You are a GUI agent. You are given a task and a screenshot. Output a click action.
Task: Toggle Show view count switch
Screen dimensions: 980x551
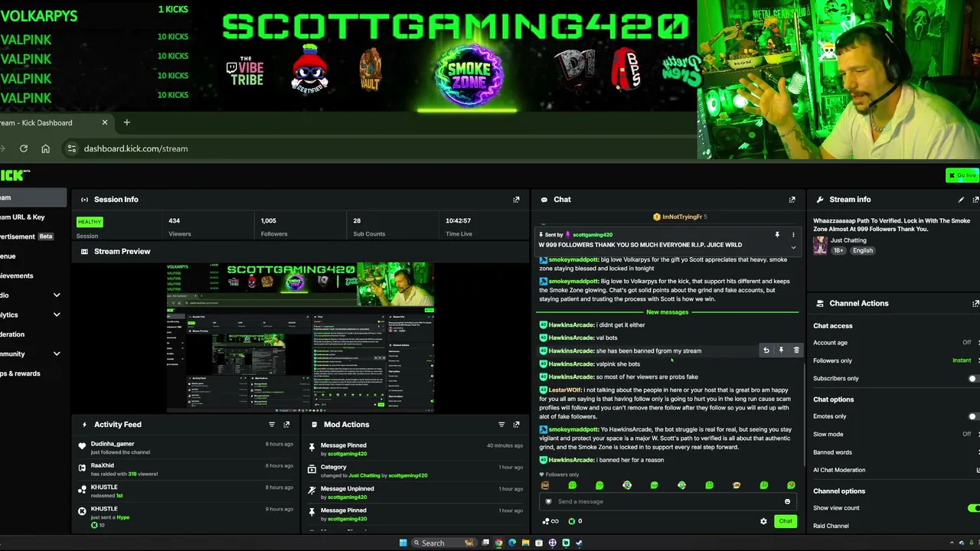pyautogui.click(x=974, y=508)
